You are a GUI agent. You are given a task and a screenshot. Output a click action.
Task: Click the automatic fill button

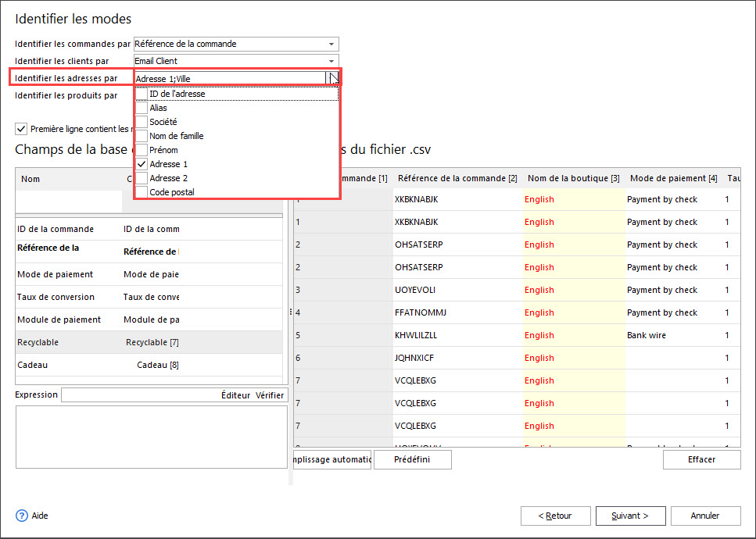pos(332,459)
